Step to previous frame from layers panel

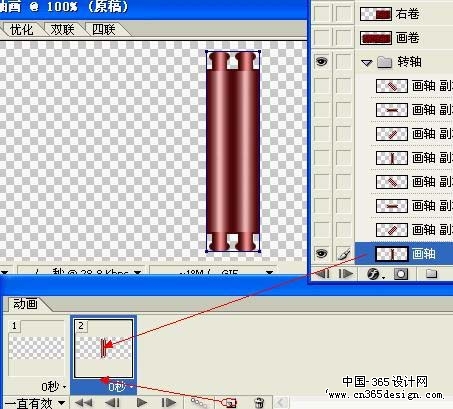[322, 274]
